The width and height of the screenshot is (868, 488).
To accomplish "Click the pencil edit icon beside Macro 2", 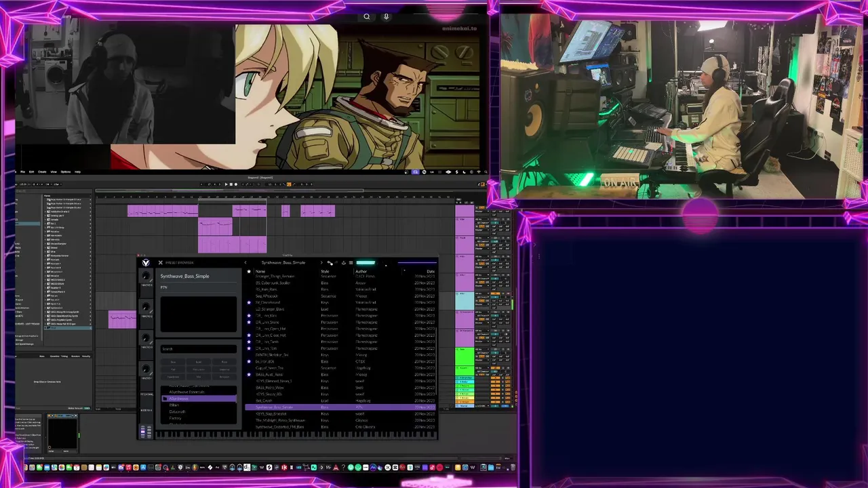I will (x=151, y=312).
